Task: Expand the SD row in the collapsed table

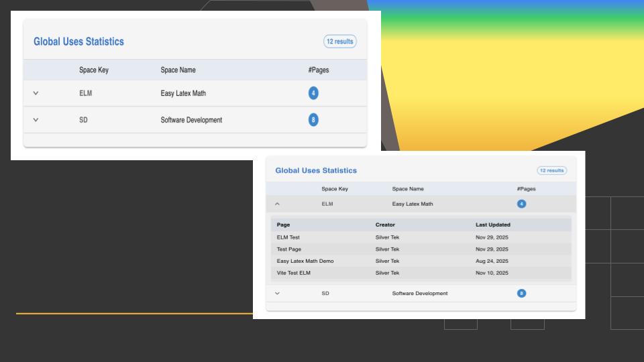Action: [x=36, y=120]
